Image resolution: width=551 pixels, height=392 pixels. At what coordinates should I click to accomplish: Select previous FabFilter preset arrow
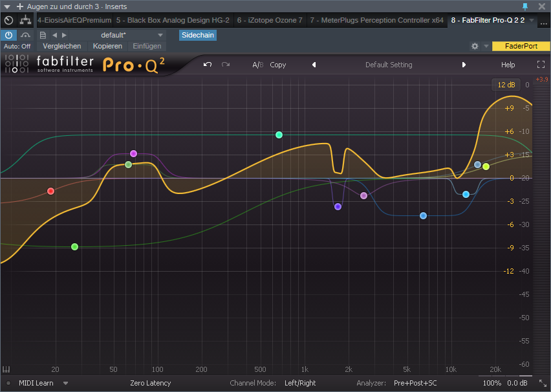coord(314,65)
